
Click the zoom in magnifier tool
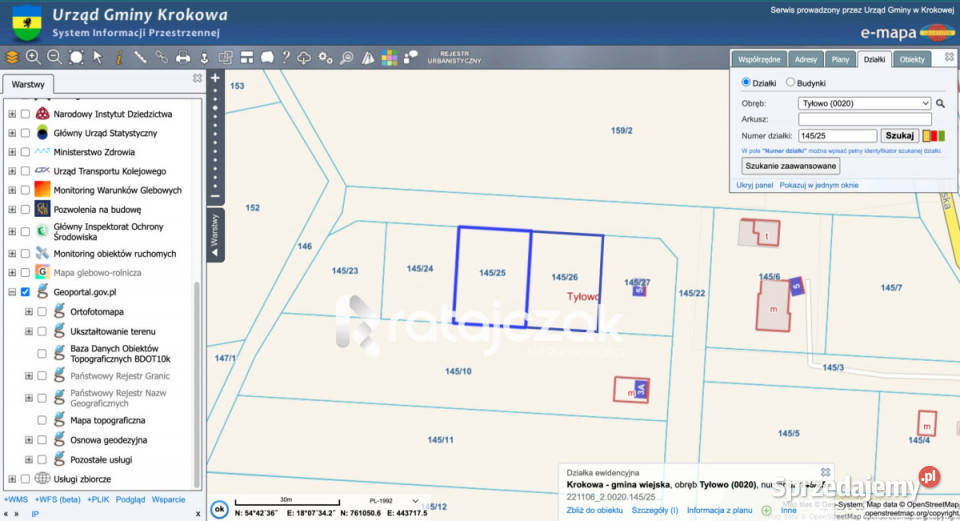tap(33, 58)
